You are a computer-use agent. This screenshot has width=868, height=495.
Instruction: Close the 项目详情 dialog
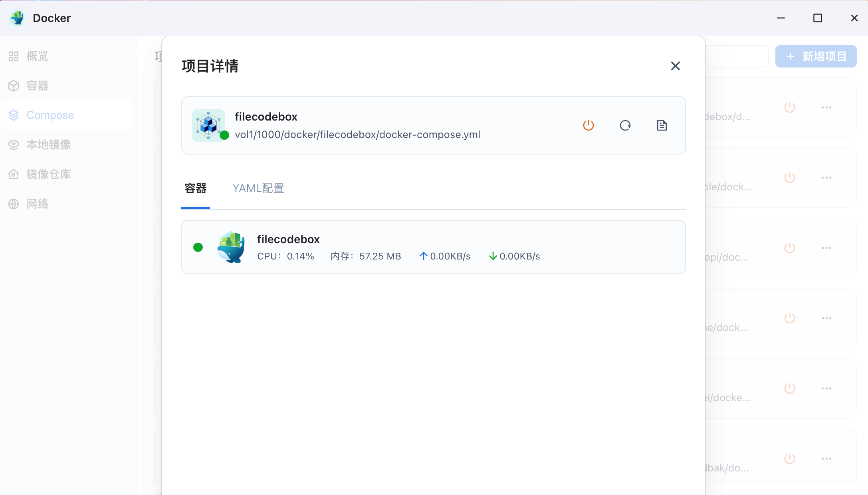[675, 66]
